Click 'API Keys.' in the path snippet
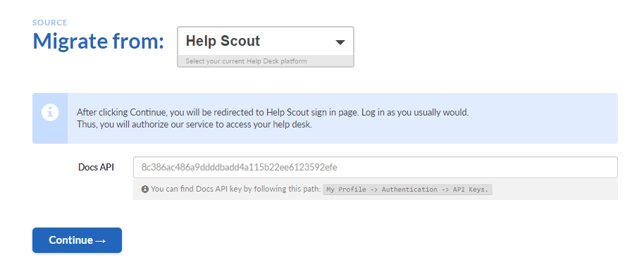644x267 pixels. pos(471,190)
